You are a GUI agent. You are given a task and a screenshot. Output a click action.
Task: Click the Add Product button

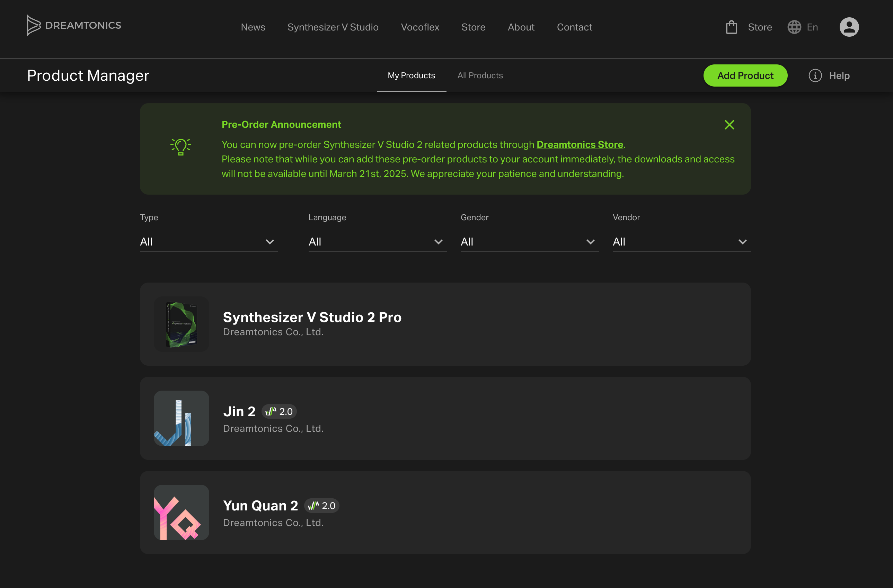coord(745,75)
